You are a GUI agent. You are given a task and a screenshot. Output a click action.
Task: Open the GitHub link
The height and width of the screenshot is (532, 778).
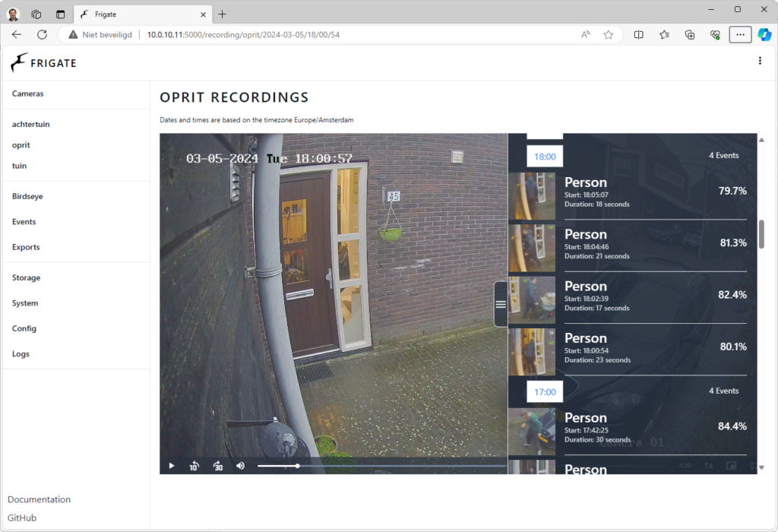click(22, 518)
